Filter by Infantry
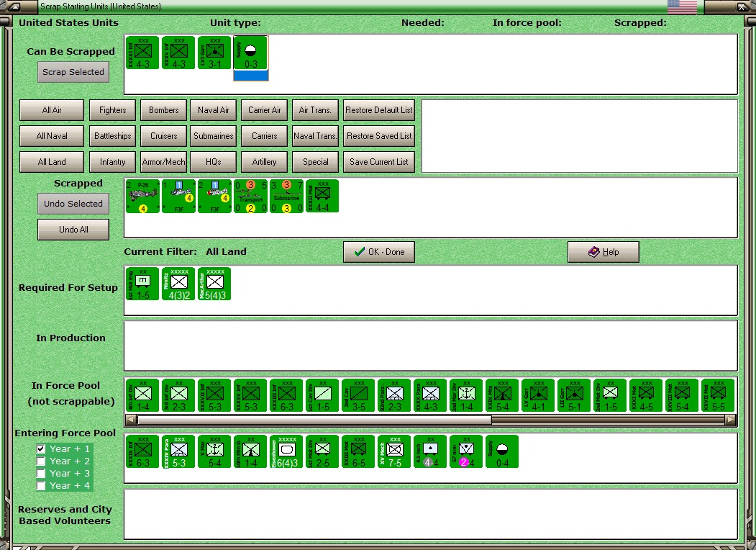The height and width of the screenshot is (550, 756). (x=112, y=162)
